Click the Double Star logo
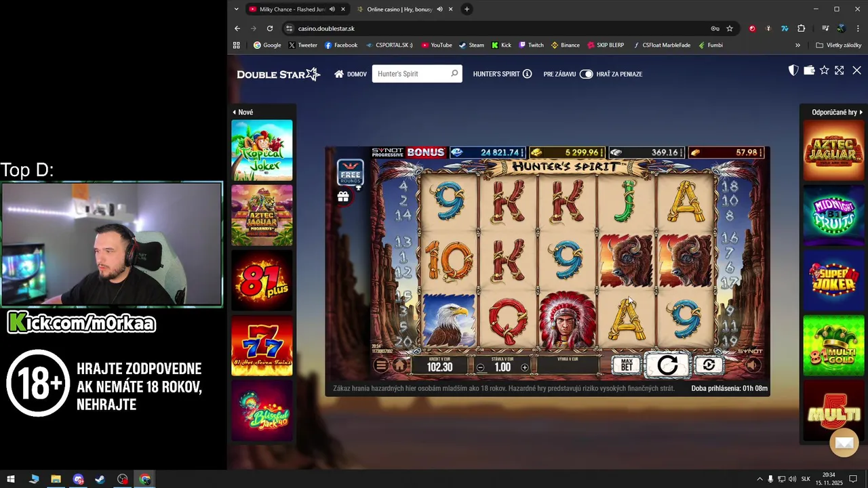This screenshot has height=488, width=868. (278, 74)
